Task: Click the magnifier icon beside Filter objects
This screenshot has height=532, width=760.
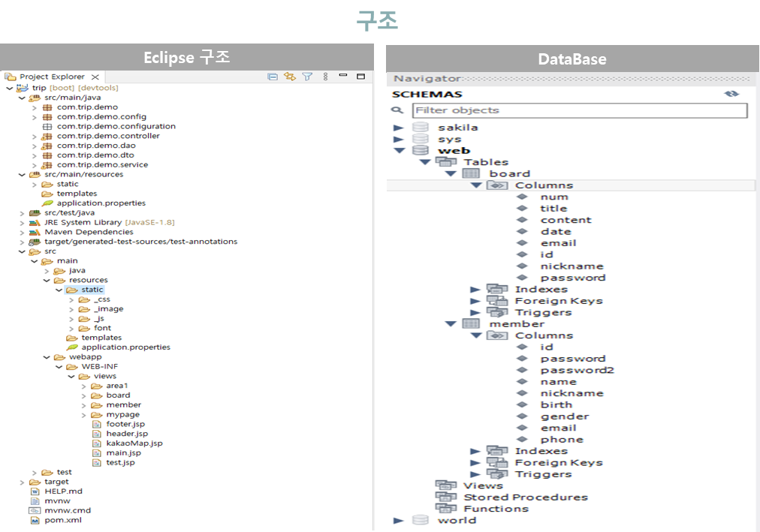Action: [x=397, y=110]
